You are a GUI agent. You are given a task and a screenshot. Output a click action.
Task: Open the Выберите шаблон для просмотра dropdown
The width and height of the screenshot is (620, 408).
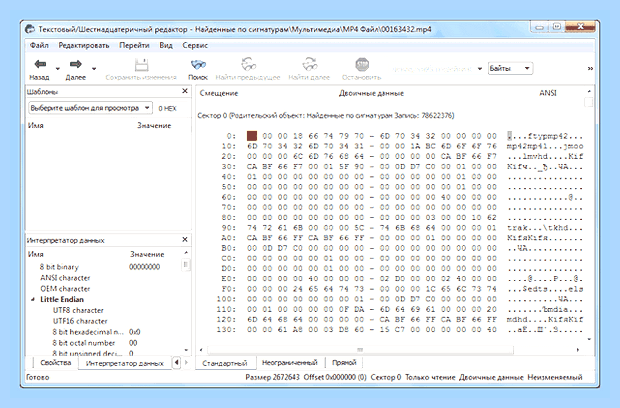pos(91,108)
